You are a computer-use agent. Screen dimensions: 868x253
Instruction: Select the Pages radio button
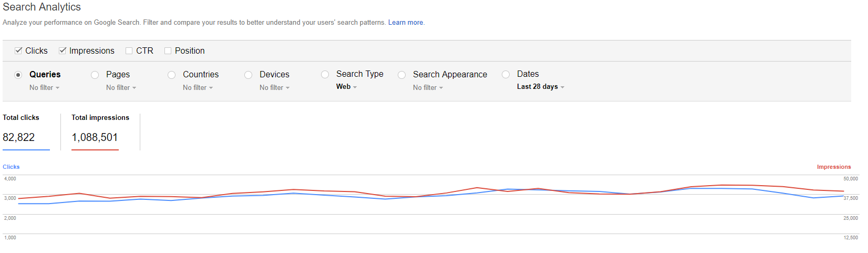pyautogui.click(x=95, y=75)
